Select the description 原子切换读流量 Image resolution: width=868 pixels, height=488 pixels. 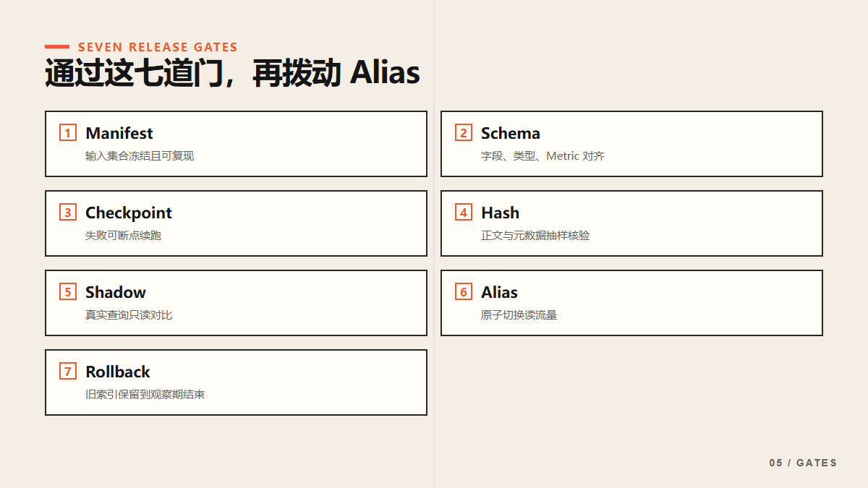point(519,314)
